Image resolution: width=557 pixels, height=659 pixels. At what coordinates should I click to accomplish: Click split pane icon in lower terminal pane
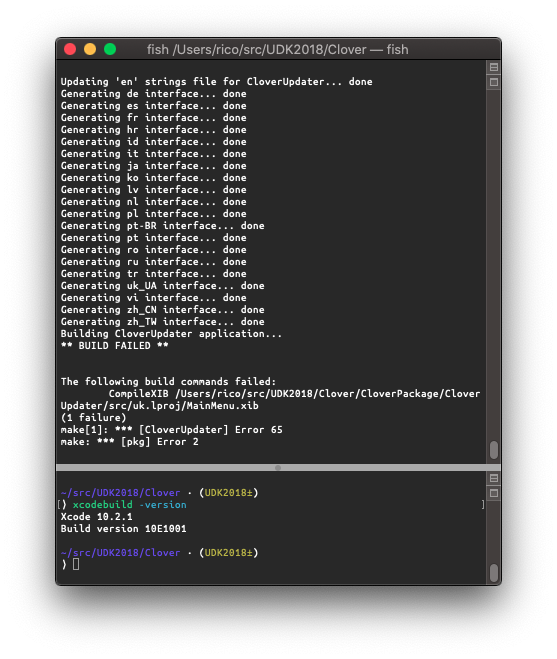point(494,478)
